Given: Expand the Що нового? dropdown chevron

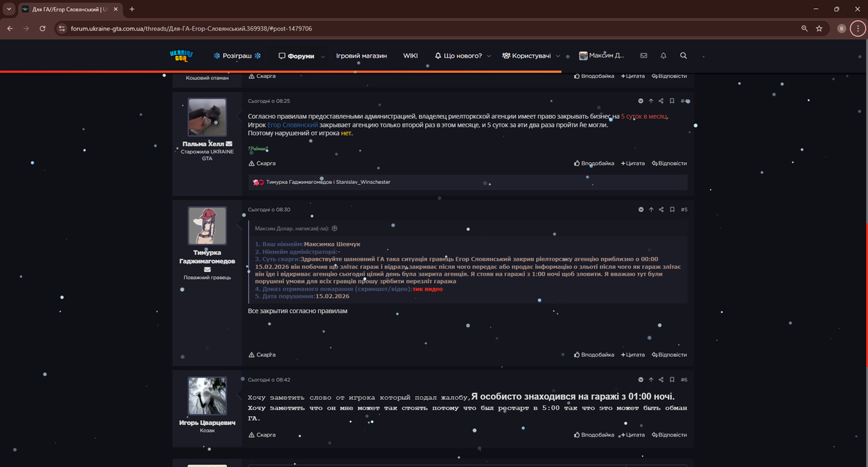Looking at the screenshot, I should point(490,56).
